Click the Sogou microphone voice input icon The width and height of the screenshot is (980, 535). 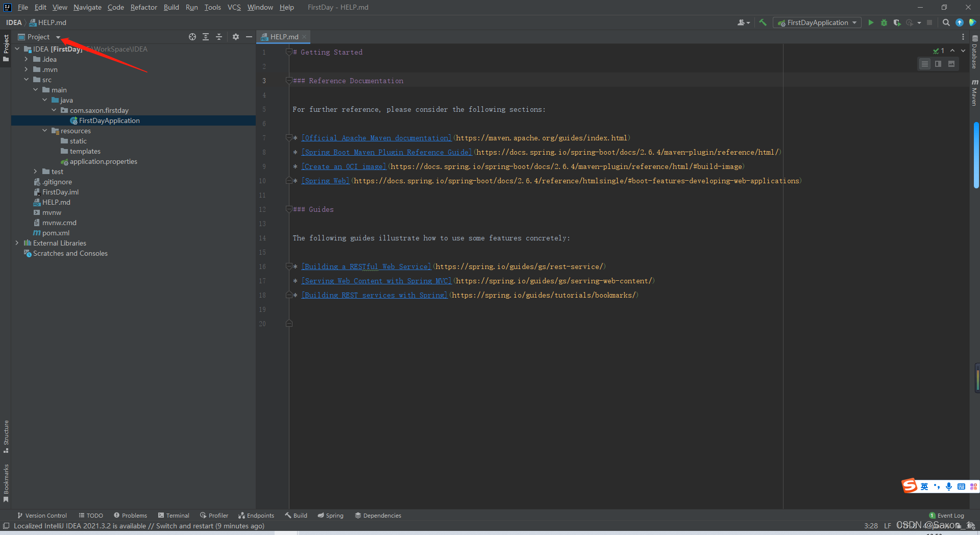(949, 487)
